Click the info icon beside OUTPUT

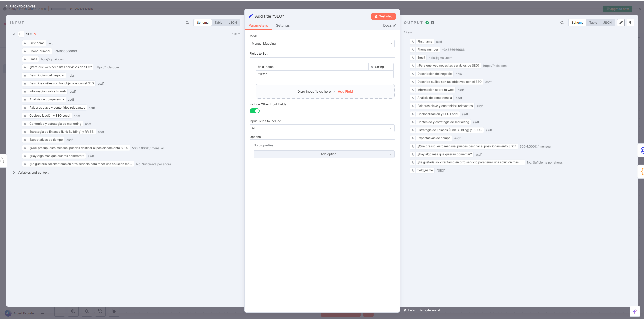coord(433,23)
